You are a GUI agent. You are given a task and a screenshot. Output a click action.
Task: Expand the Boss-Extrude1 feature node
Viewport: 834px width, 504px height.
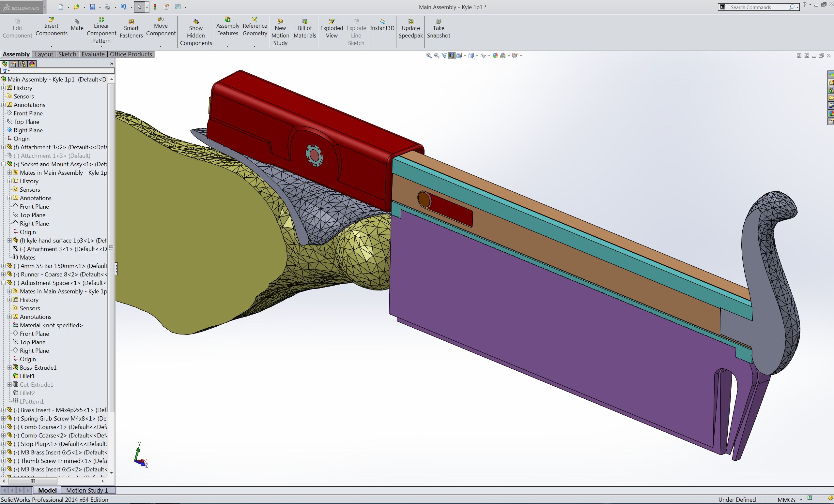pyautogui.click(x=10, y=367)
